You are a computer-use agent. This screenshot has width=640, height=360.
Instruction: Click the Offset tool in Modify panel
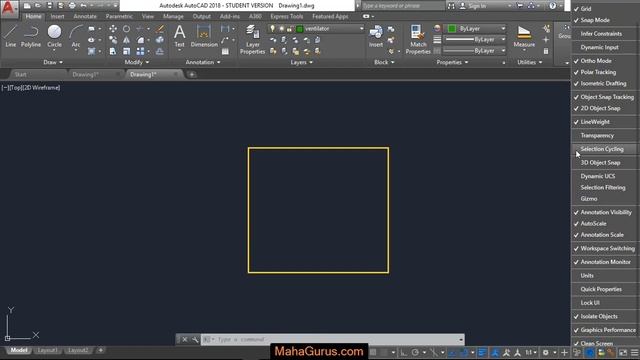click(160, 51)
